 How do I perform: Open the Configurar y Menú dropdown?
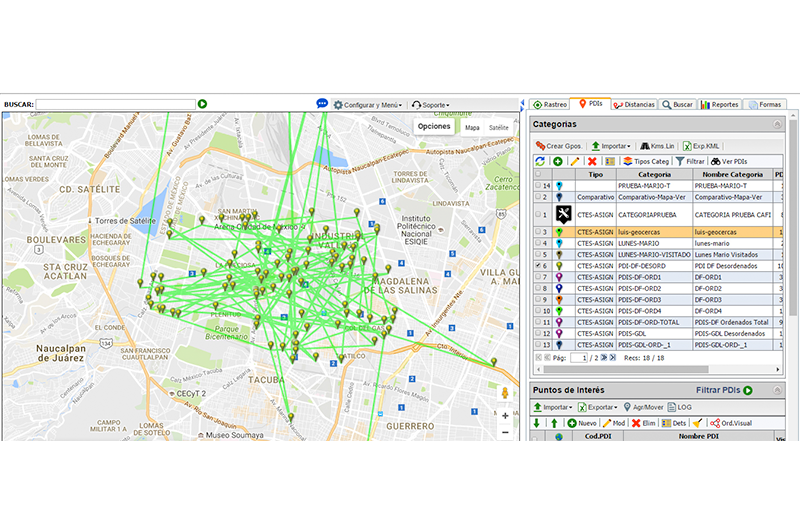pos(368,105)
